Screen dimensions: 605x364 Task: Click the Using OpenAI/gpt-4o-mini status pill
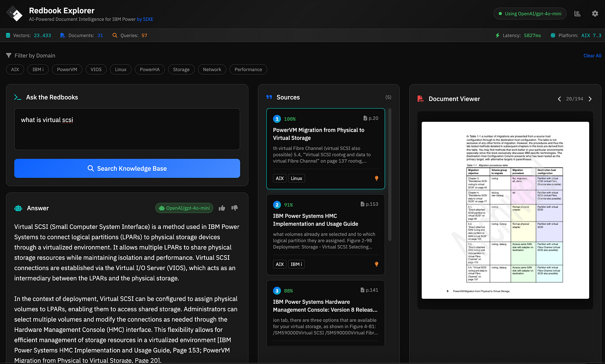click(530, 14)
